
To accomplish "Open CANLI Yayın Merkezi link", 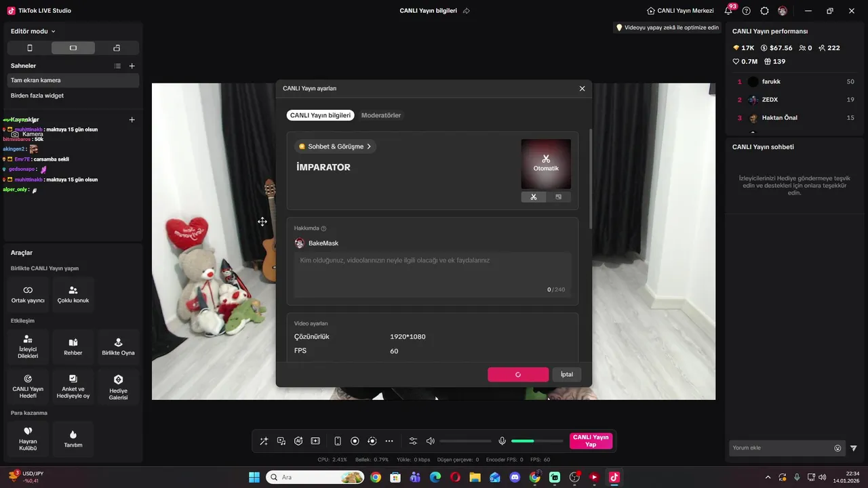I will coord(680,11).
